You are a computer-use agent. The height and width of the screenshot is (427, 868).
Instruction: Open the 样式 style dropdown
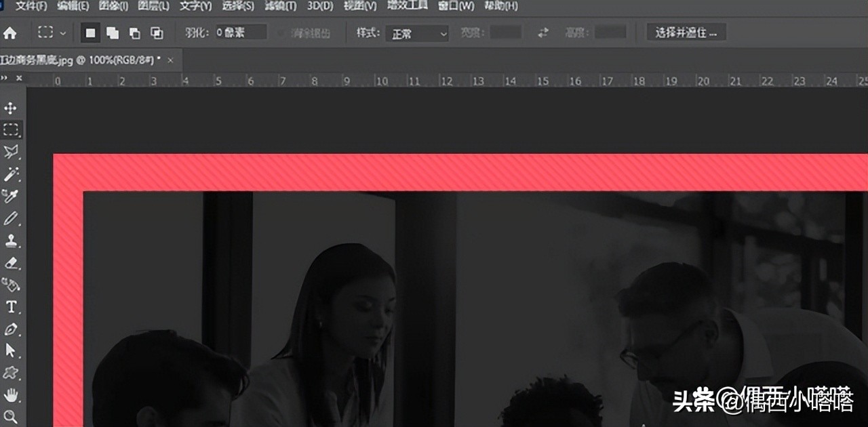tap(416, 33)
